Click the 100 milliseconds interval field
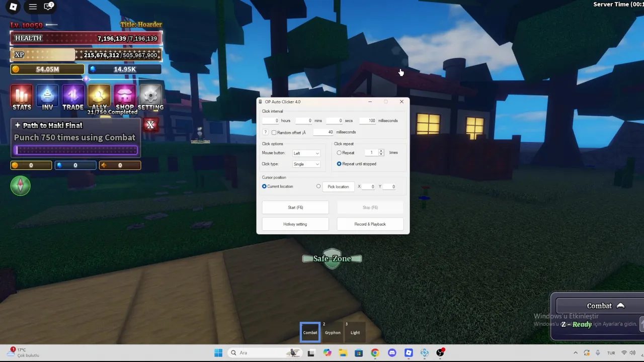The image size is (644, 362). [367, 121]
